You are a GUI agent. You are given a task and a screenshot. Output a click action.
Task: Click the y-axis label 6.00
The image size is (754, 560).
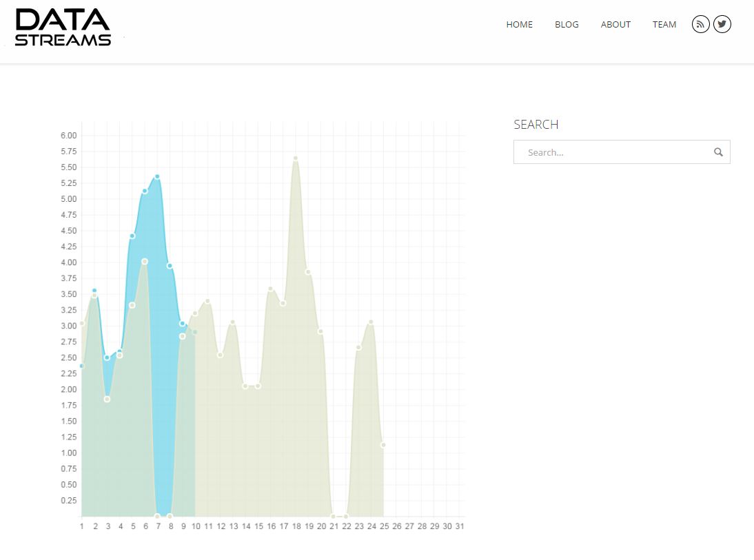[x=69, y=136]
